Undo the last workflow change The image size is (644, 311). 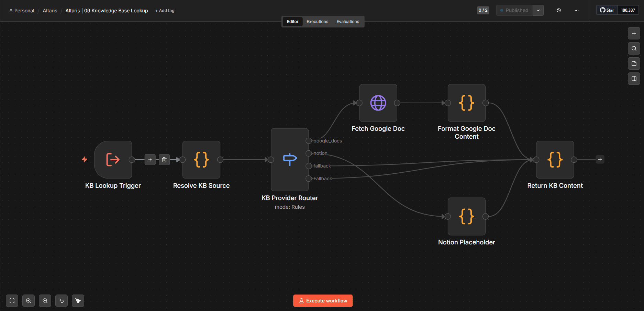[x=62, y=300]
